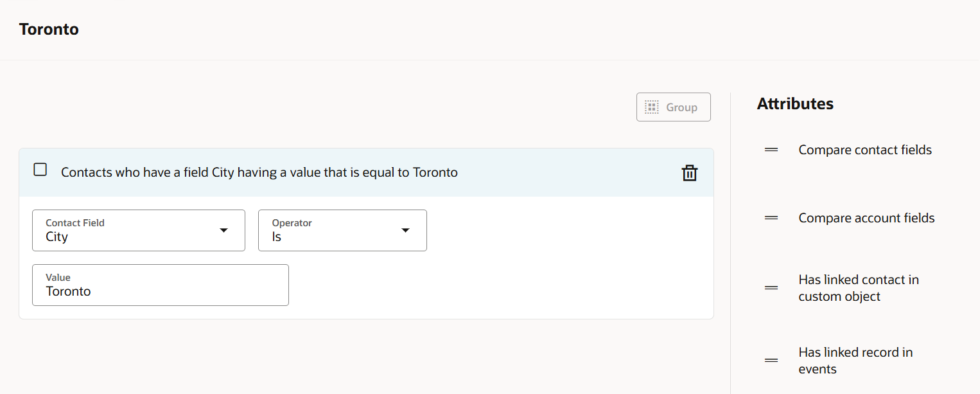Grab the handle beside Compare contact fields
This screenshot has width=980, height=394.
pos(771,150)
